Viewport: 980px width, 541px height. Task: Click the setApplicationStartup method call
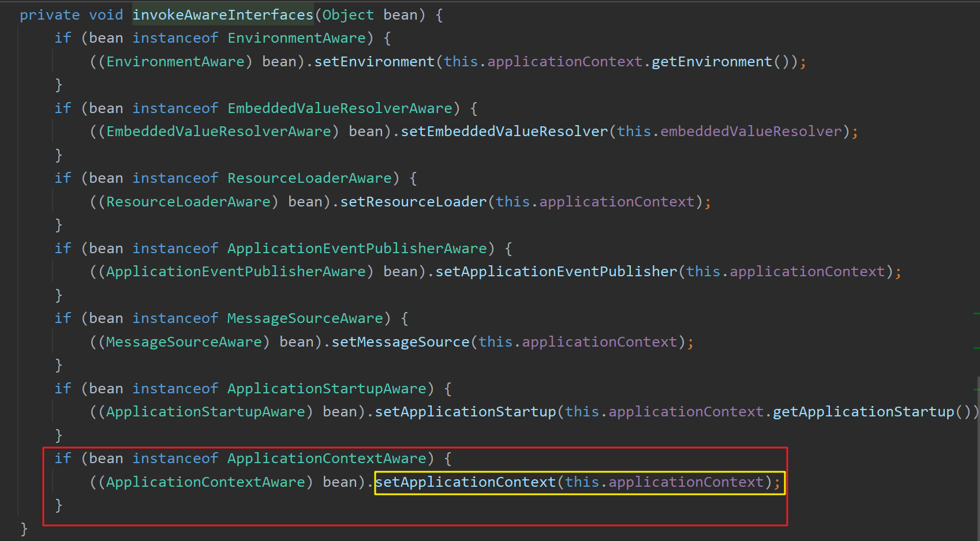(465, 412)
